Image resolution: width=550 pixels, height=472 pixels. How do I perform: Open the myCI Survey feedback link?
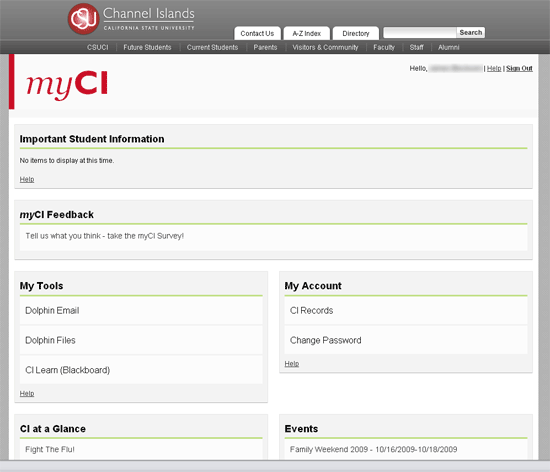(x=105, y=236)
